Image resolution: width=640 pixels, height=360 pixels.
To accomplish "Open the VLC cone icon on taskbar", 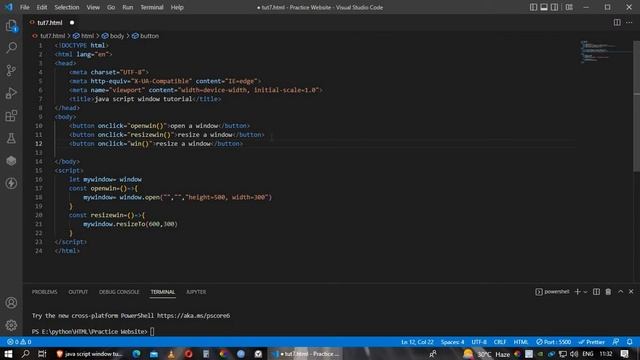I will (x=171, y=353).
